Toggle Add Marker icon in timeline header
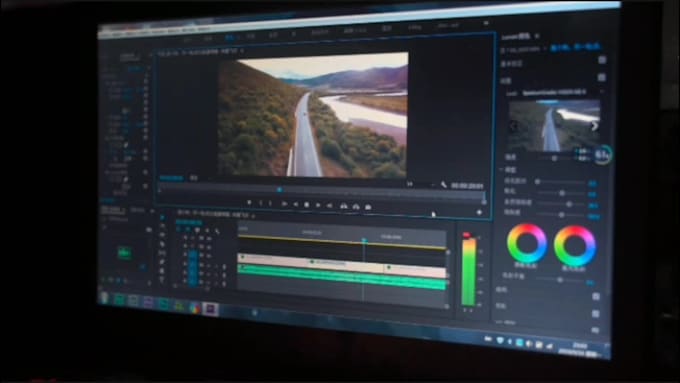Screen dimensions: 680x383 (x=207, y=231)
